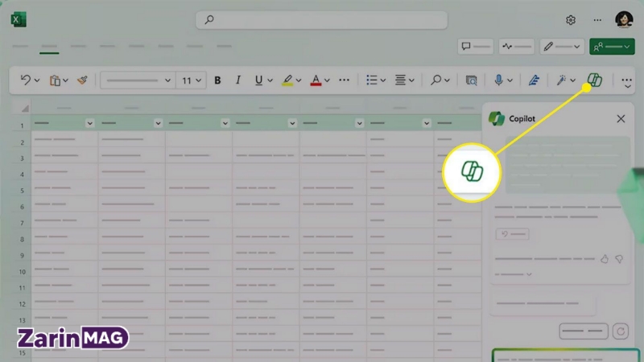Viewport: 644px width, 362px height.
Task: Open the filter dropdown in column D header
Action: (292, 123)
